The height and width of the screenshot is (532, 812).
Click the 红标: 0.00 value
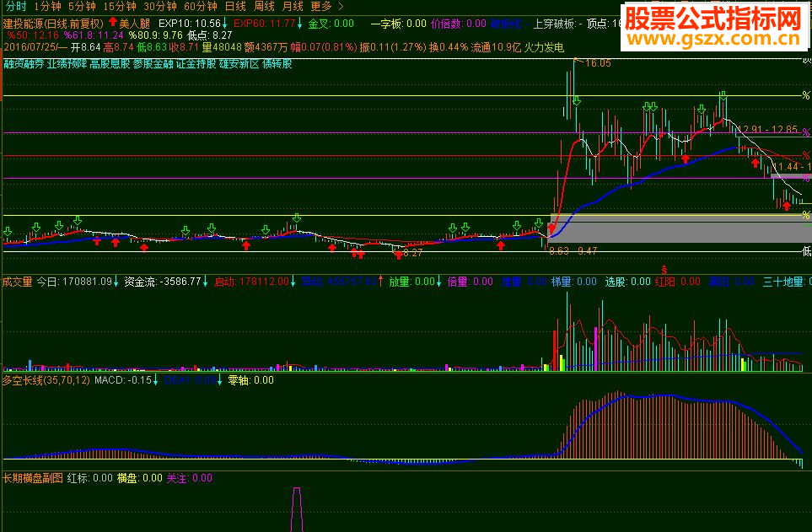pyautogui.click(x=89, y=478)
